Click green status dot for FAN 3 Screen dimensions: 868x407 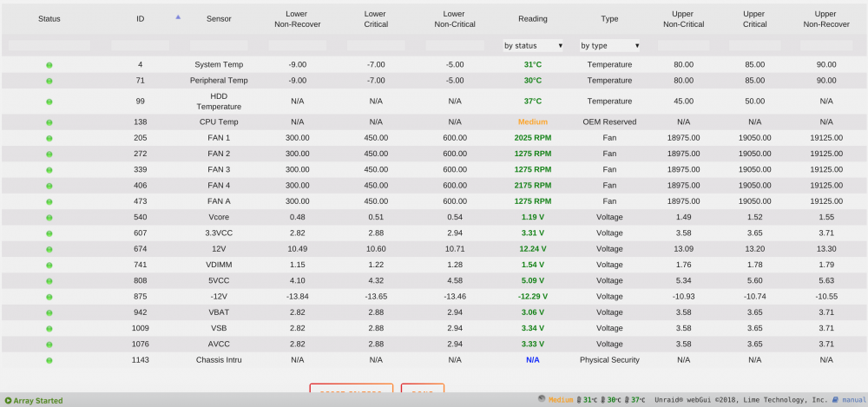coord(49,170)
